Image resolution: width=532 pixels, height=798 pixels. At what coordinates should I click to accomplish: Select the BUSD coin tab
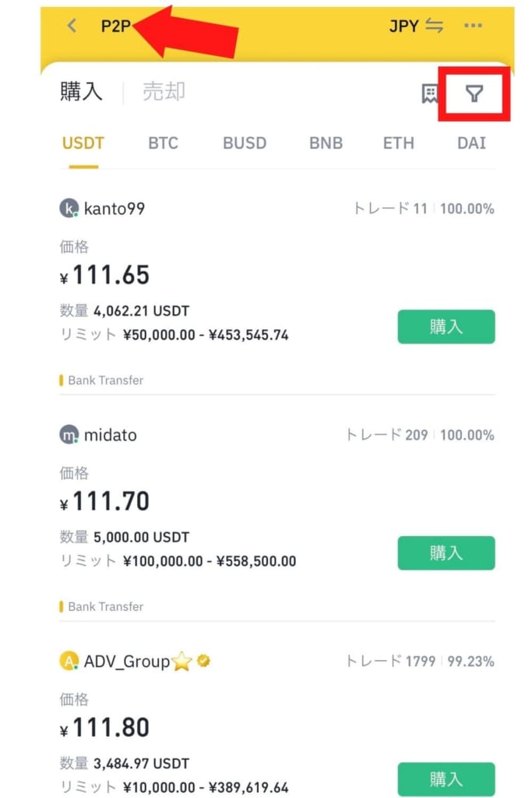click(245, 143)
